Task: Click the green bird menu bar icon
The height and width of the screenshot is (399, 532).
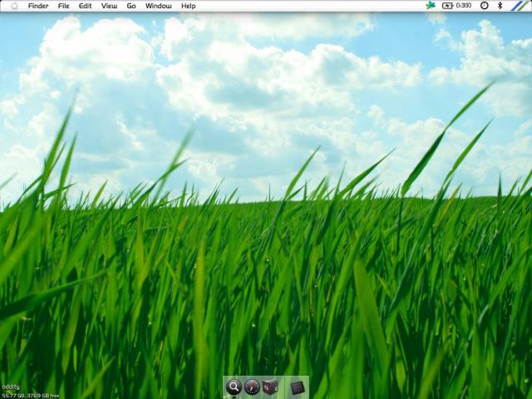Action: (x=431, y=6)
